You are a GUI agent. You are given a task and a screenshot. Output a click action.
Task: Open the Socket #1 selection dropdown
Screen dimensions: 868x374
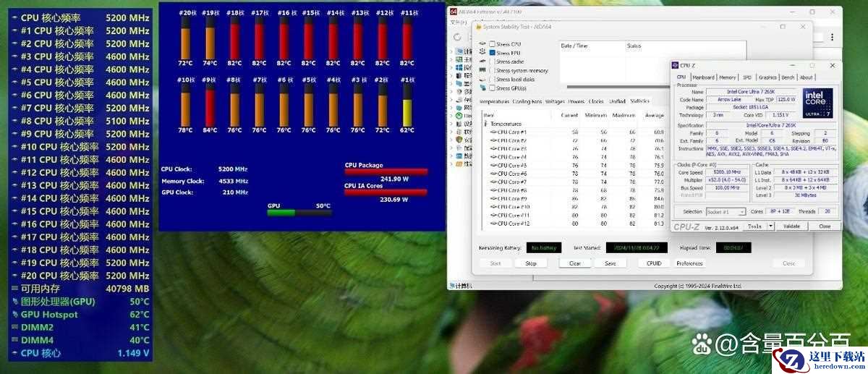726,212
